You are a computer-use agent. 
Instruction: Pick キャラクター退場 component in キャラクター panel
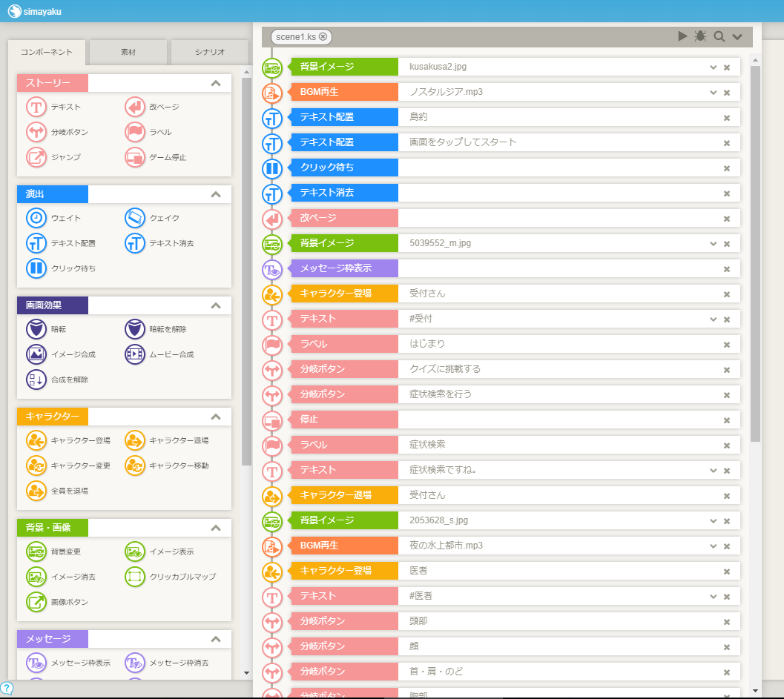tap(134, 441)
